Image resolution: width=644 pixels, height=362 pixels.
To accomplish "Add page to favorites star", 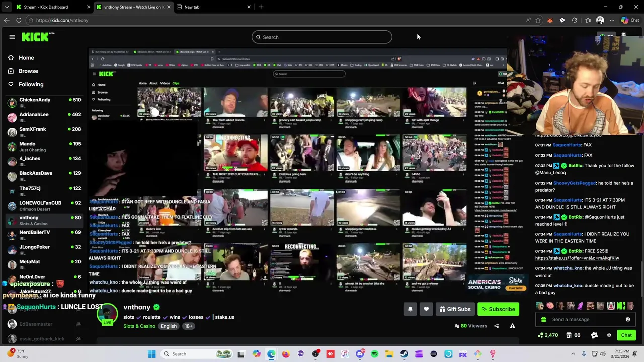I will tap(538, 20).
